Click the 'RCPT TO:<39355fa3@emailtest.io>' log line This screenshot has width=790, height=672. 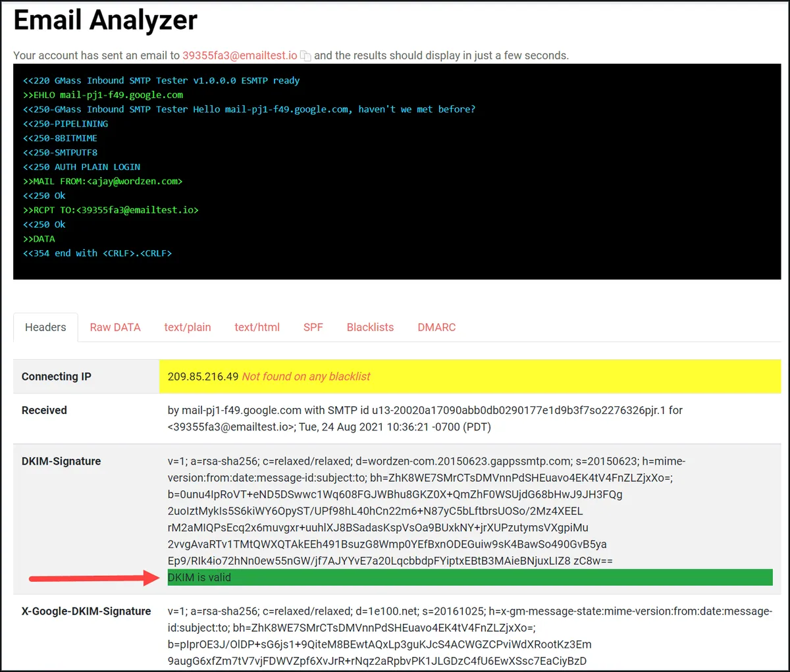tap(111, 210)
